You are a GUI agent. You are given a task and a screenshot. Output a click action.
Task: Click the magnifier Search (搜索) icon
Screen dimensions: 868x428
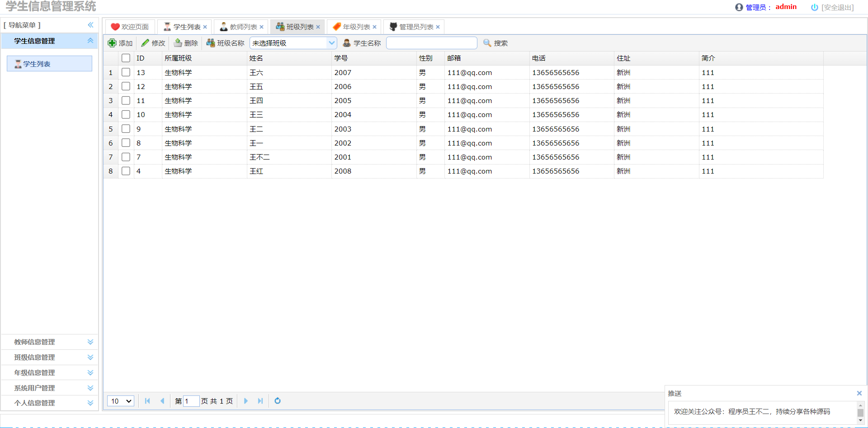click(x=487, y=43)
